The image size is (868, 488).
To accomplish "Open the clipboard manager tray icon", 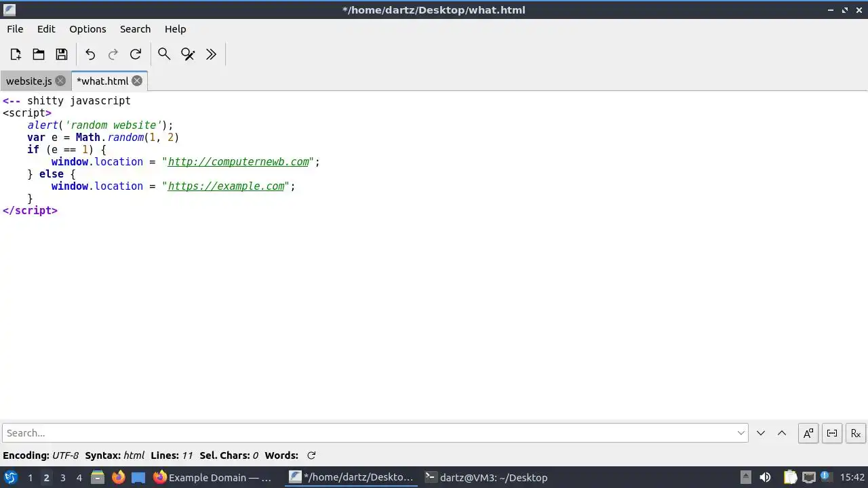I will [x=790, y=477].
